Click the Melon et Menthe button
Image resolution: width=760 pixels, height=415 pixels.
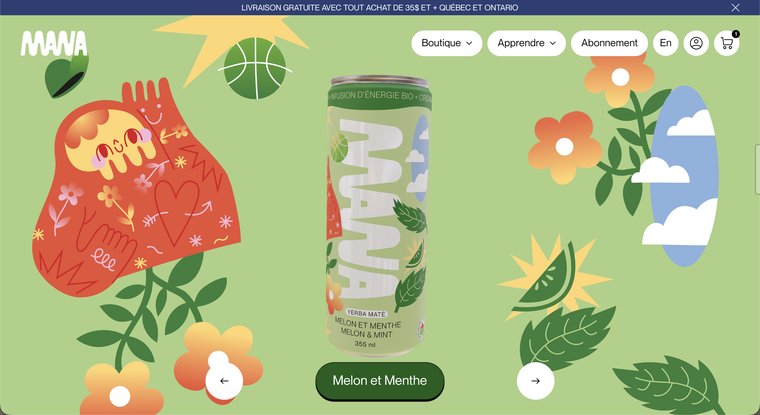pos(380,381)
